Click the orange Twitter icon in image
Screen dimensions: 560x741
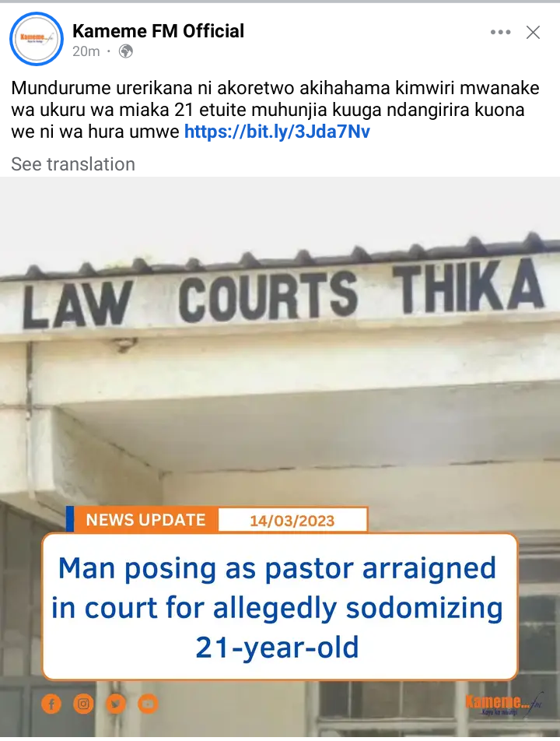click(116, 704)
